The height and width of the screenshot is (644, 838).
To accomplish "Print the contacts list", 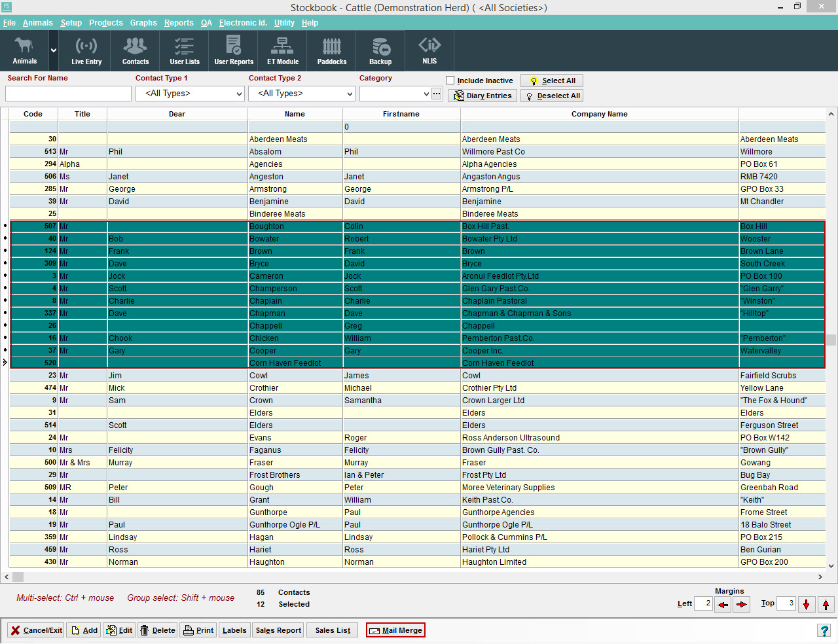I will pyautogui.click(x=198, y=630).
